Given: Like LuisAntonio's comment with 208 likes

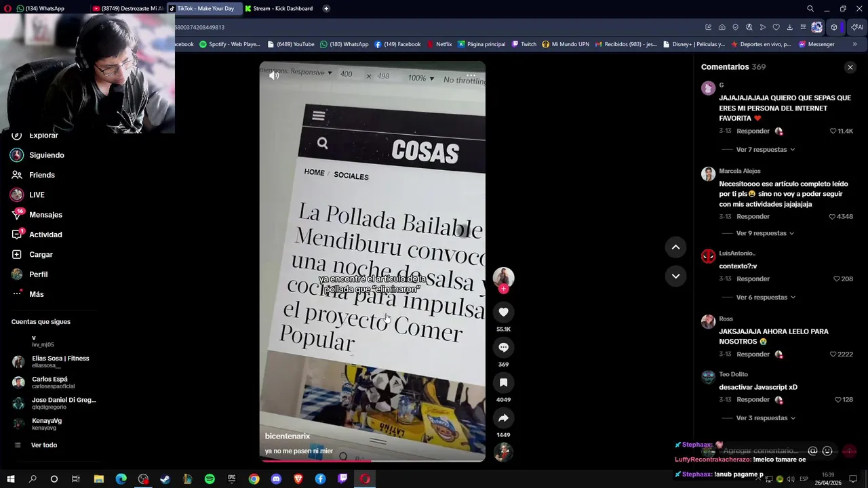Looking at the screenshot, I should click(837, 279).
